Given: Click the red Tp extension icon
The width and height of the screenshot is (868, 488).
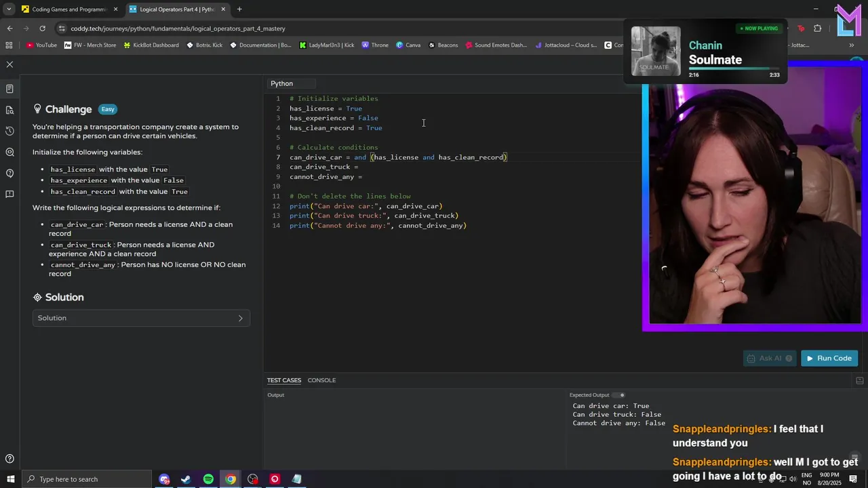Looking at the screenshot, I should click(801, 28).
